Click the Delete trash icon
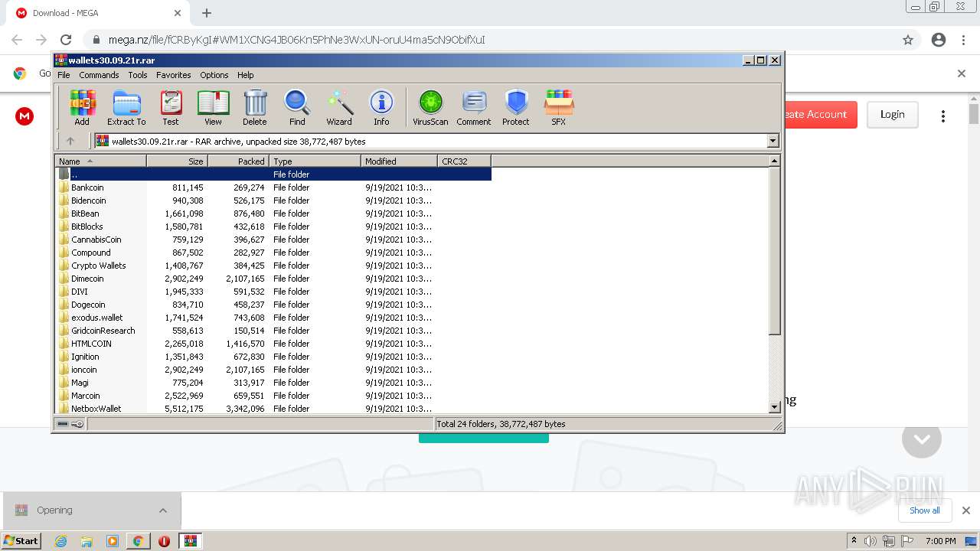The width and height of the screenshot is (980, 551). click(255, 108)
